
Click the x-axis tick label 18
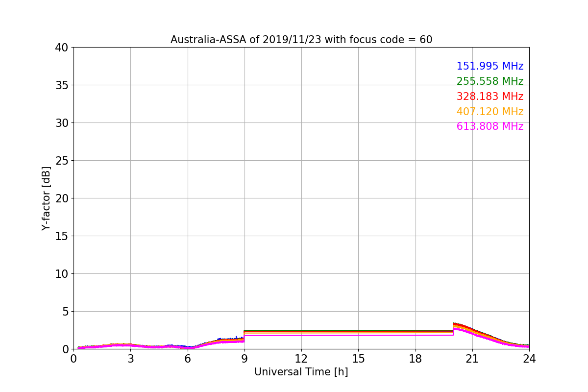click(416, 359)
